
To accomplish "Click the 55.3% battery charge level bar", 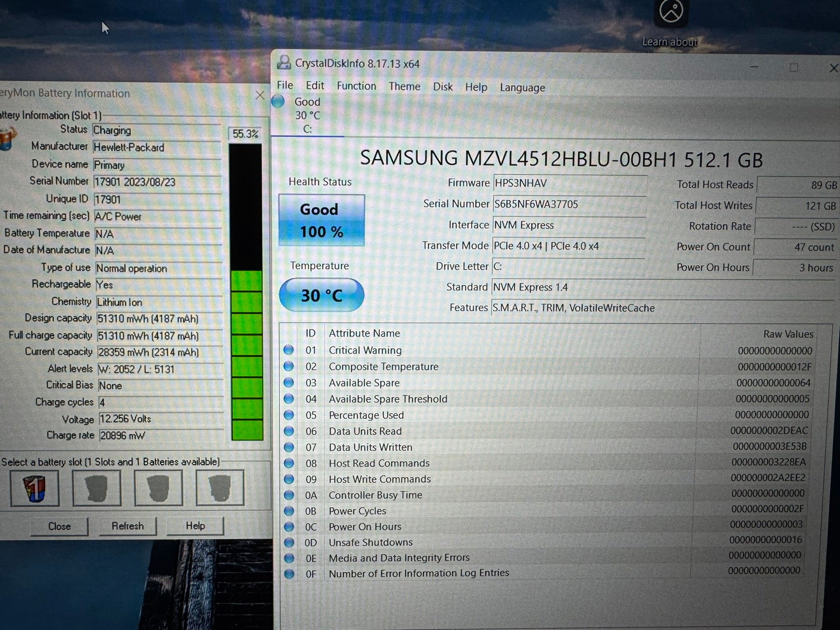I will [x=246, y=292].
